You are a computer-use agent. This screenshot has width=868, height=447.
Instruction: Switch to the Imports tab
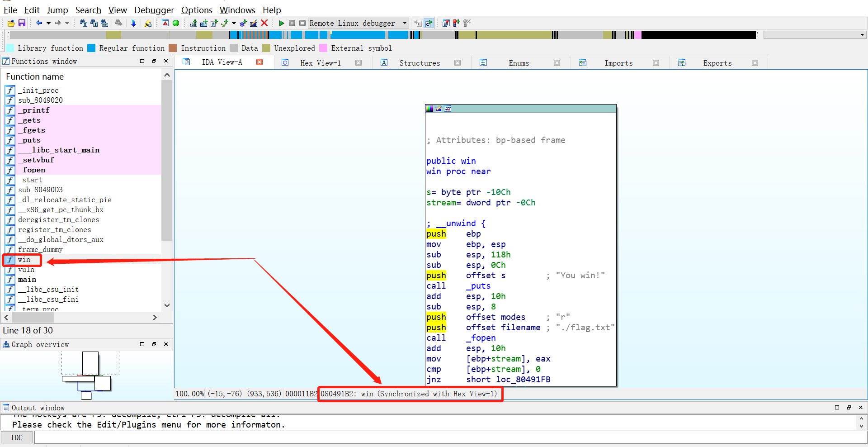(x=618, y=63)
